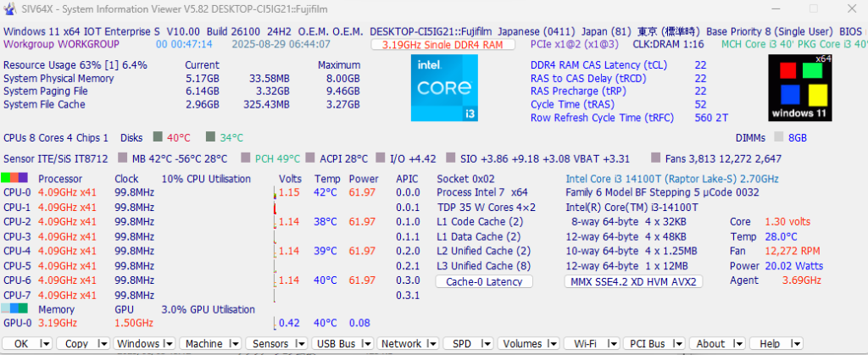Viewport: 868px width, 355px height.
Task: Click the About button
Action: pos(711,343)
